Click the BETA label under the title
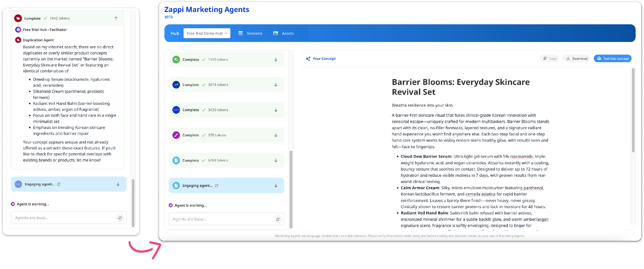The image size is (644, 269). pos(169,17)
